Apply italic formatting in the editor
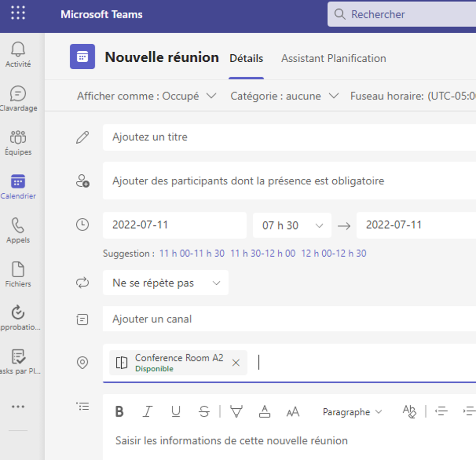 coord(147,411)
